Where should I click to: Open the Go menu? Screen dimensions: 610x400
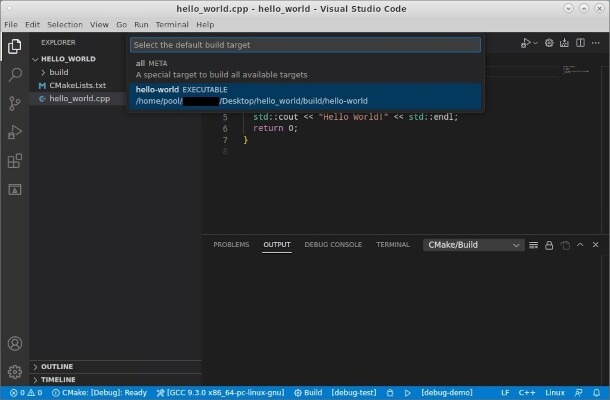coord(121,25)
